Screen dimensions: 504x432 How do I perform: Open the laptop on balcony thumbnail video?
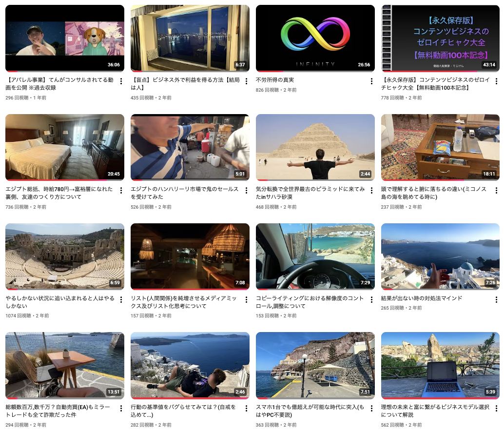point(440,365)
